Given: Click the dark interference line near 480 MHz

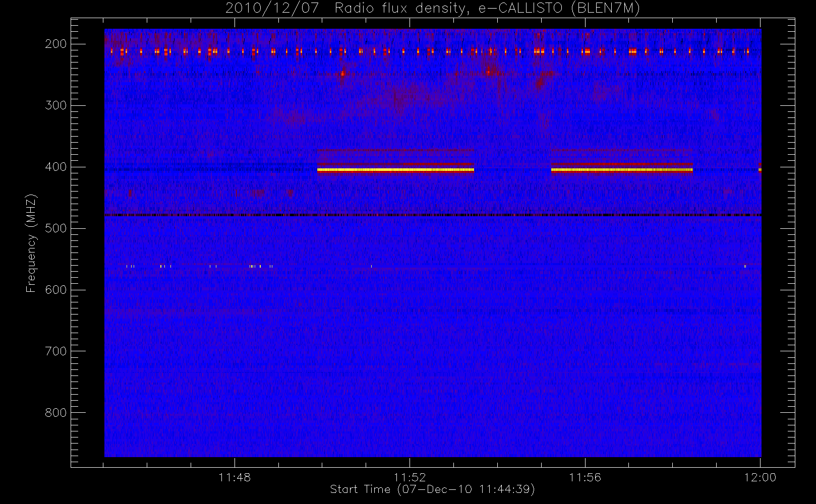Looking at the screenshot, I should [433, 215].
